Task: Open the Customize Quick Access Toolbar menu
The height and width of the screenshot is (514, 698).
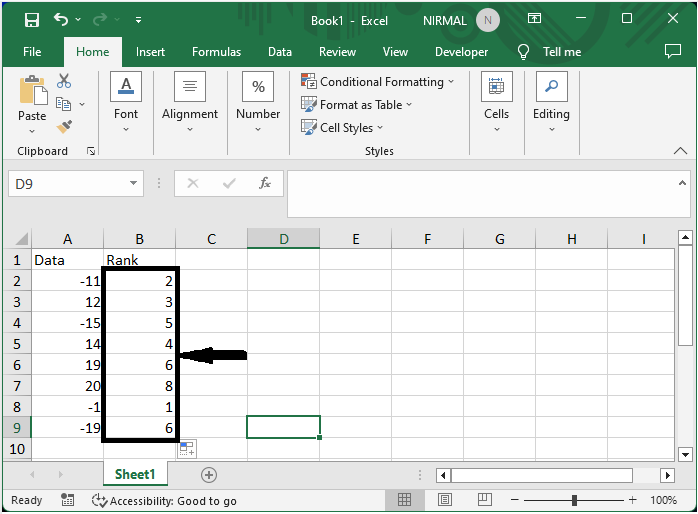Action: coord(138,20)
